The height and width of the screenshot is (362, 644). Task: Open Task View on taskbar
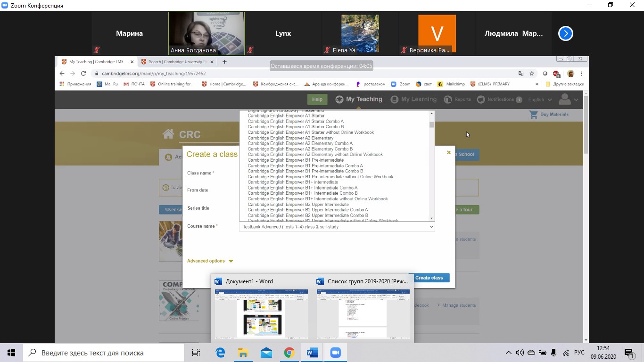[196, 353]
